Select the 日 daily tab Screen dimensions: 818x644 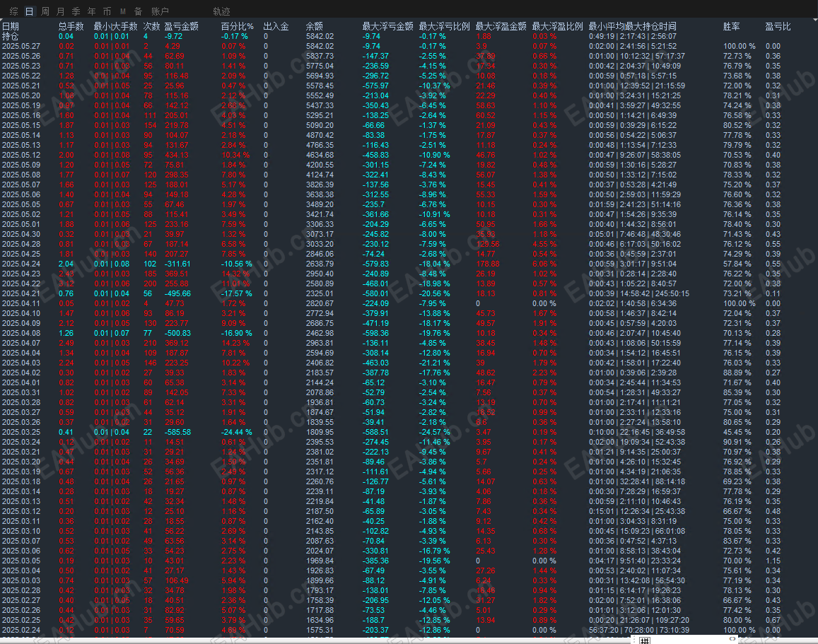(29, 11)
